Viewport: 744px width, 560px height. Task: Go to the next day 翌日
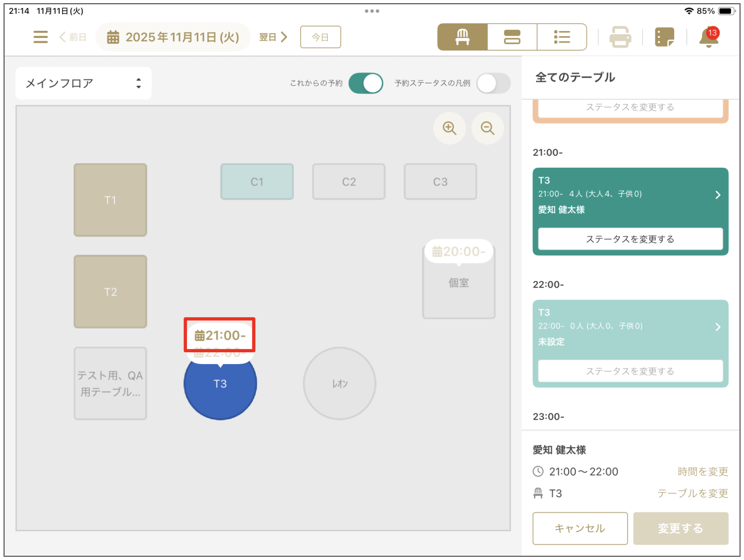pos(273,37)
